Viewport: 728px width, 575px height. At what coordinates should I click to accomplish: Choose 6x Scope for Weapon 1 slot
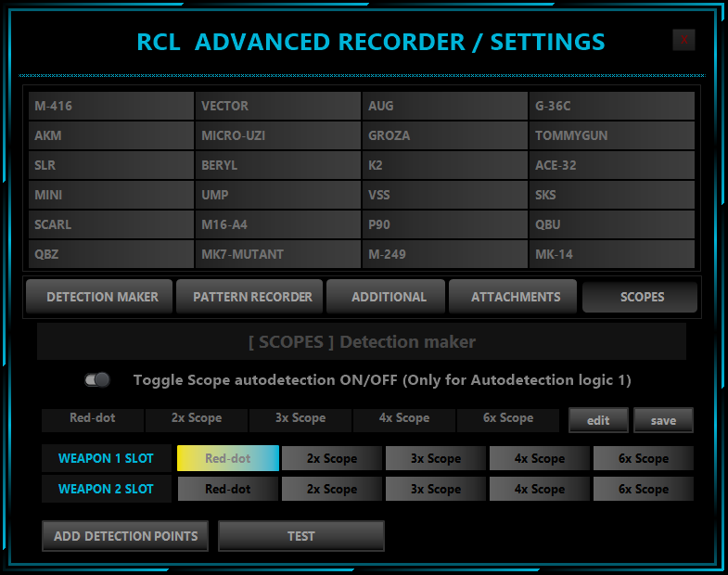(x=644, y=458)
